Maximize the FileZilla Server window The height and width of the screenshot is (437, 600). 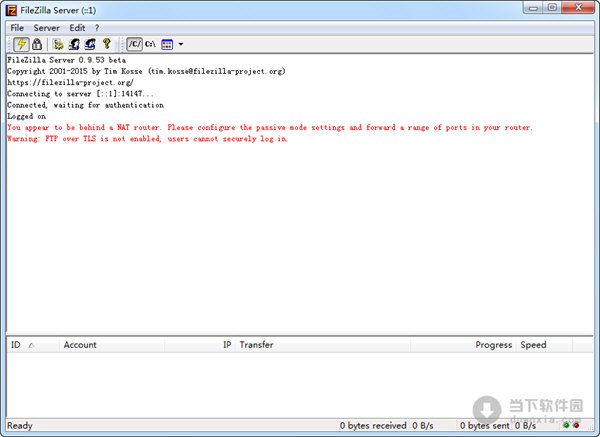(x=552, y=8)
